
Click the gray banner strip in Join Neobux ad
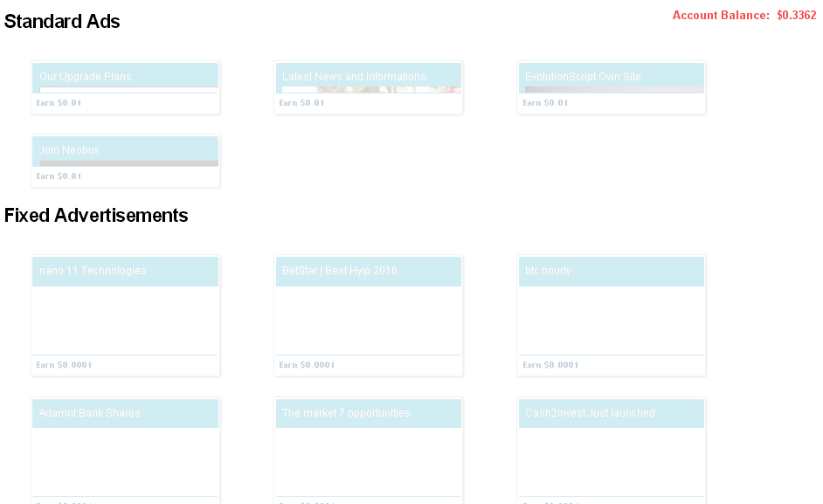(128, 163)
